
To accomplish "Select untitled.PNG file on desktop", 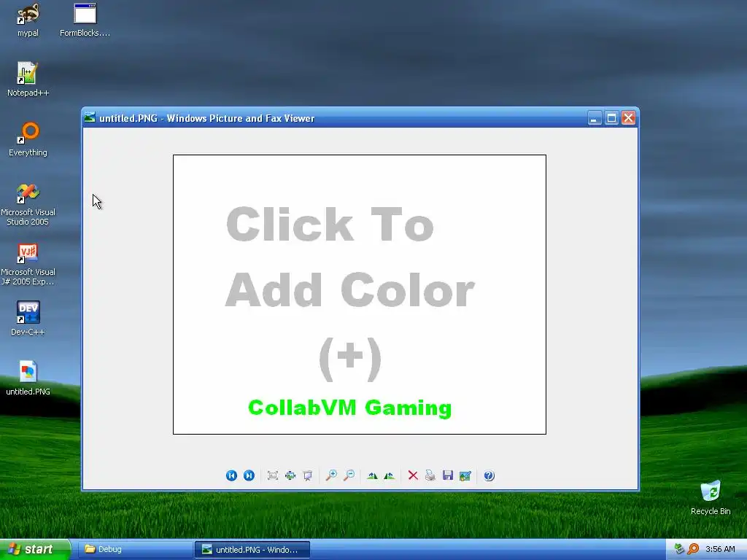I will point(28,378).
